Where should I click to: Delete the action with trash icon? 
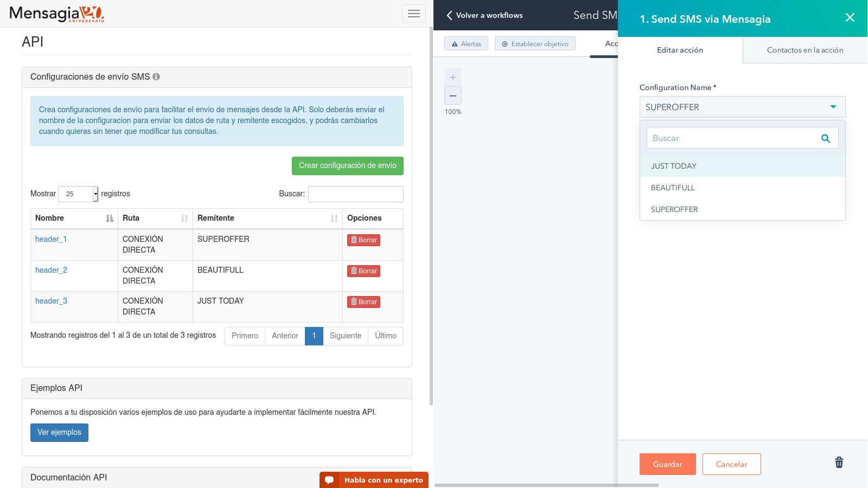tap(839, 463)
